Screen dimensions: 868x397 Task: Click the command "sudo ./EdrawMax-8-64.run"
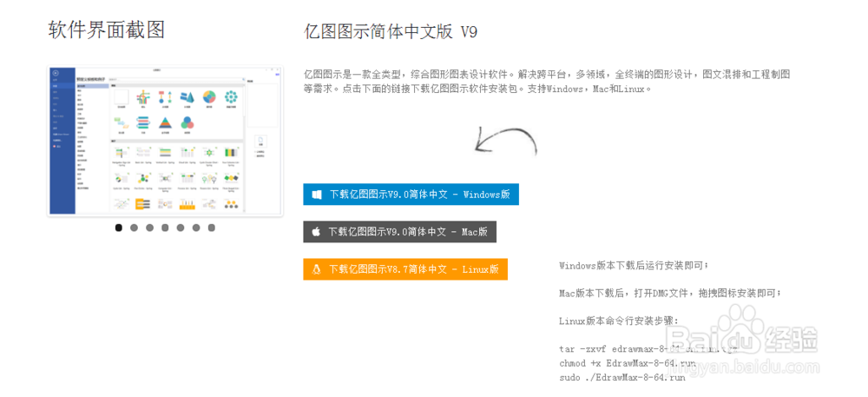coord(622,377)
